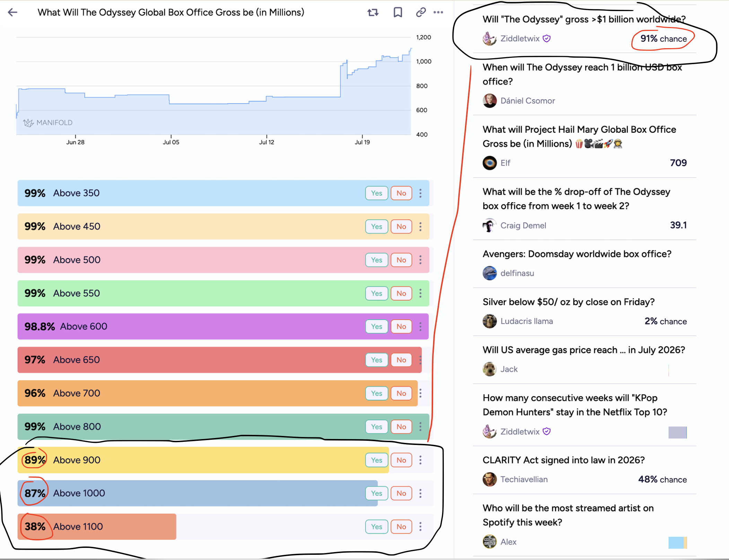Bookmark the Odyssey box office market
The height and width of the screenshot is (560, 729).
coord(398,12)
